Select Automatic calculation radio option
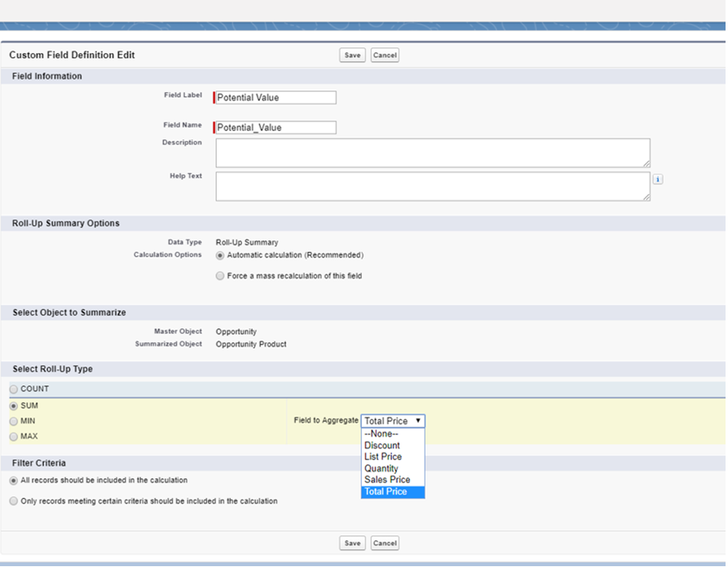 click(220, 255)
